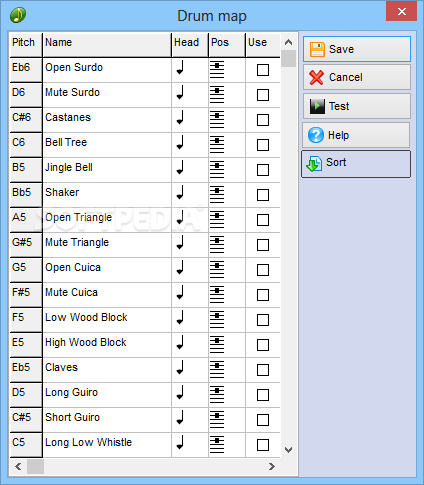Click the vertical scrollbar thumb
The image size is (424, 485).
(x=289, y=59)
